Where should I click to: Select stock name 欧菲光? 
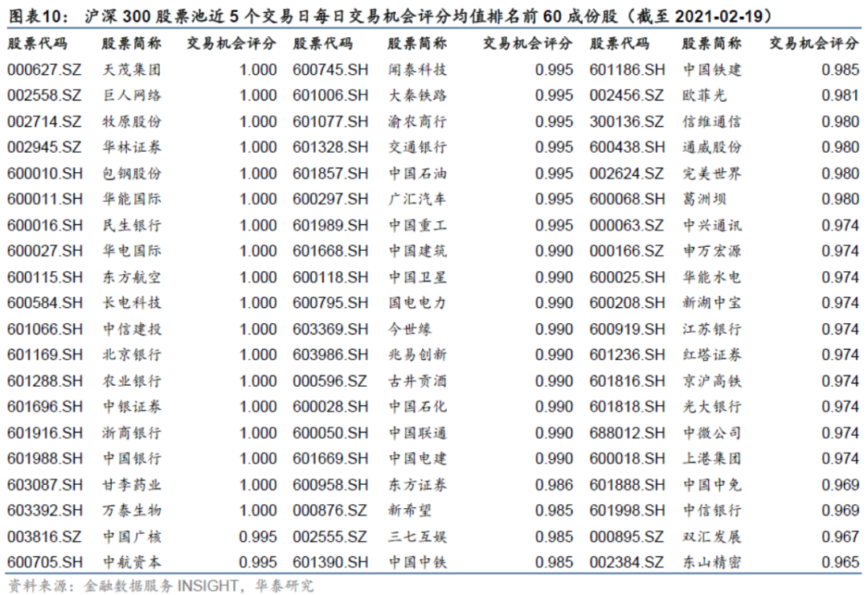tap(704, 96)
